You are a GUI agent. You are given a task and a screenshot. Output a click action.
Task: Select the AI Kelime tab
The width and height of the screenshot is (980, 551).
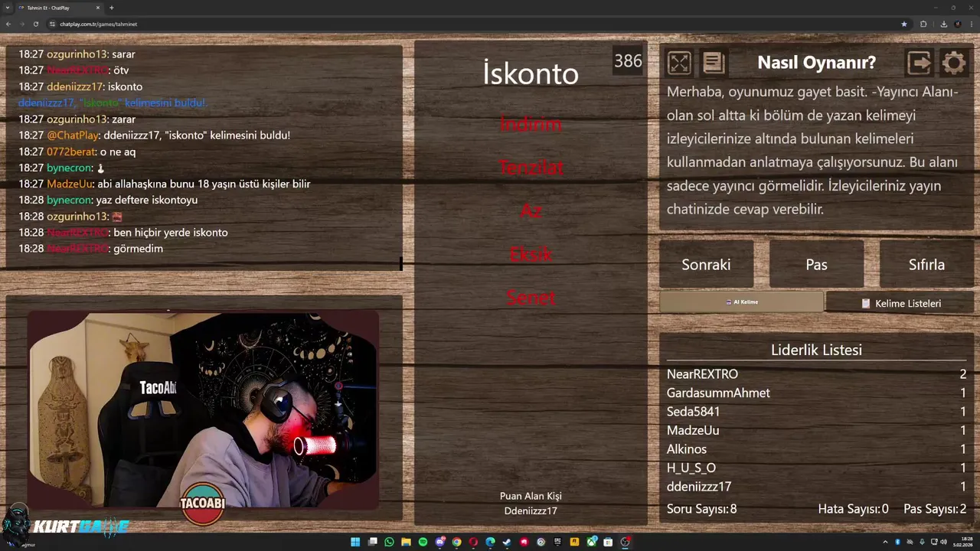(741, 302)
